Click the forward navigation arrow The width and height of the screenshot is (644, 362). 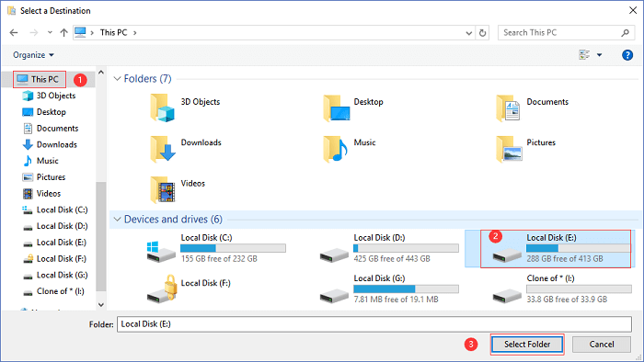tap(34, 33)
